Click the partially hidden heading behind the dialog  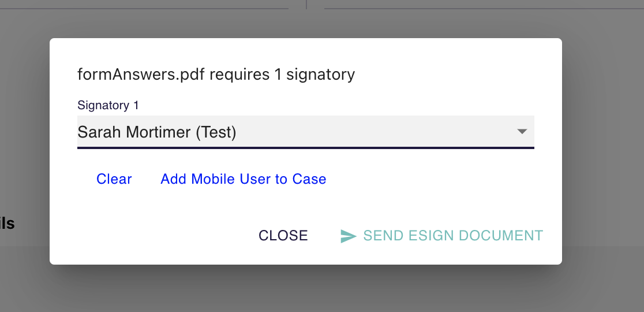pyautogui.click(x=7, y=224)
